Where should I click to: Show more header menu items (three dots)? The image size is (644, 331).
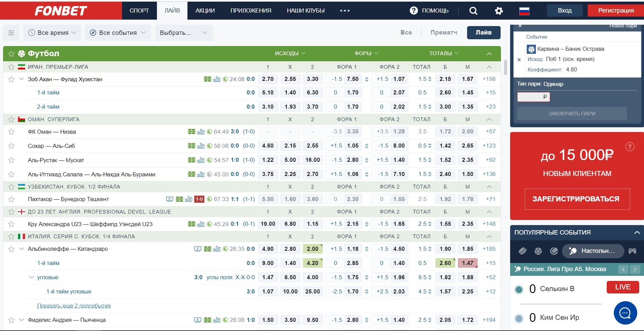[345, 10]
